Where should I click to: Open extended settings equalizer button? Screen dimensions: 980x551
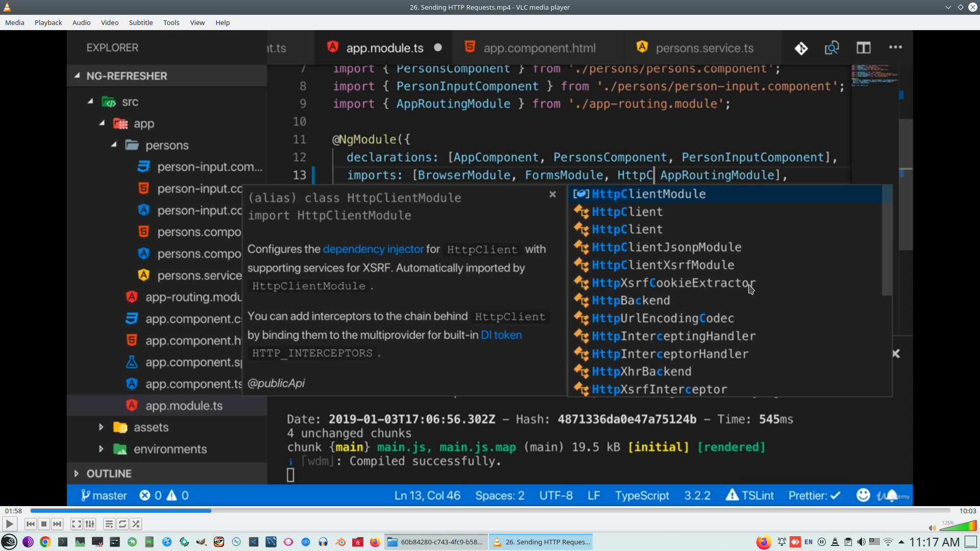point(90,524)
